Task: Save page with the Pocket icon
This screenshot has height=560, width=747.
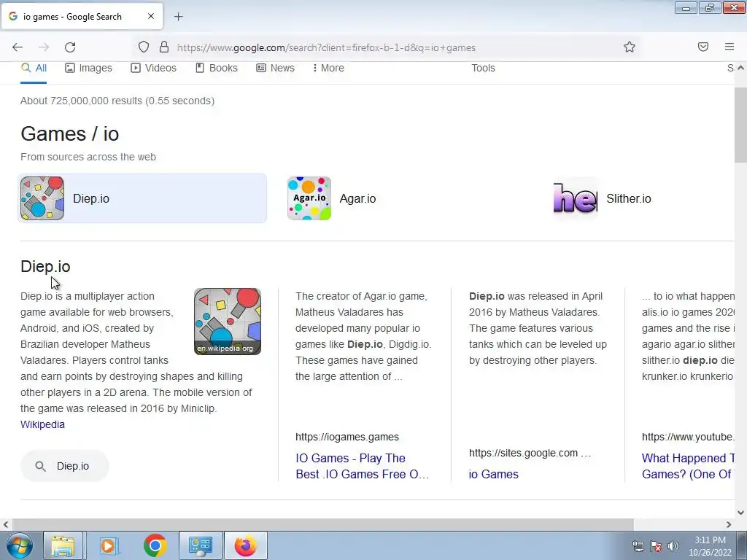Action: (703, 47)
